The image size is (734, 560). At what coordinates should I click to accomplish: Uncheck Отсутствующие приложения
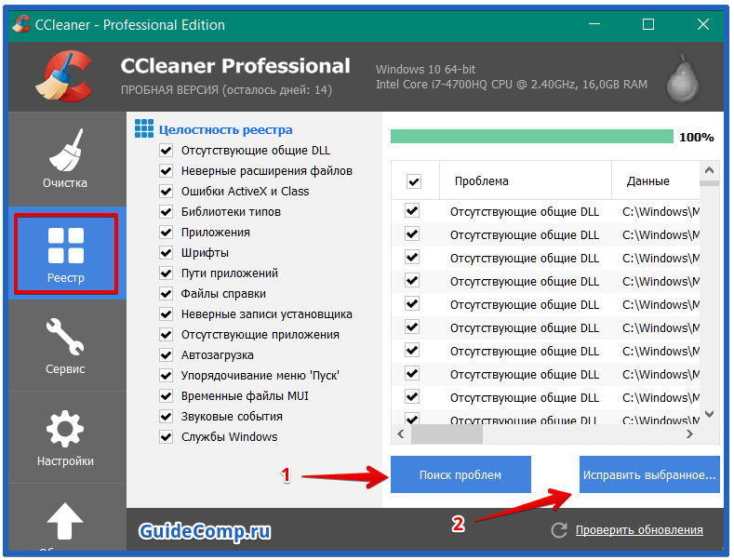166,335
